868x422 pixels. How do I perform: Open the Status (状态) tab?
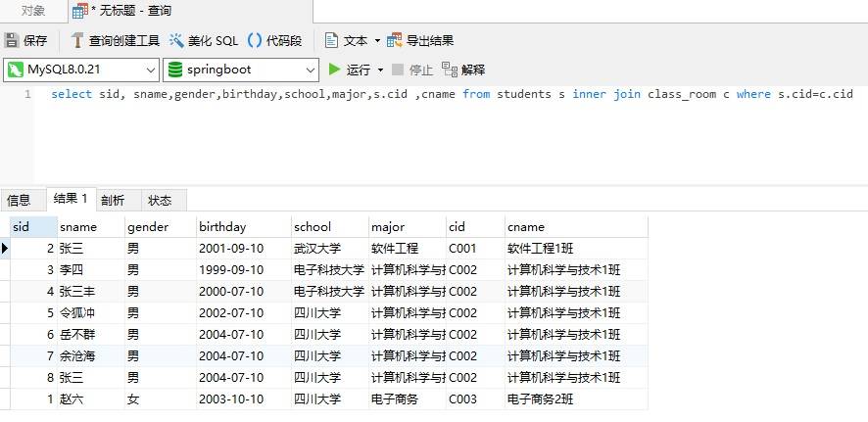160,200
